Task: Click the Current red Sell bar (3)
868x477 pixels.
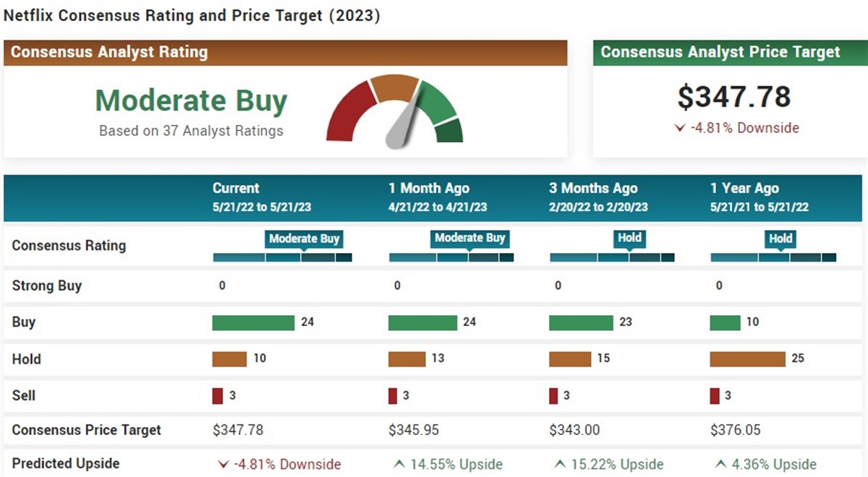Action: (x=217, y=395)
